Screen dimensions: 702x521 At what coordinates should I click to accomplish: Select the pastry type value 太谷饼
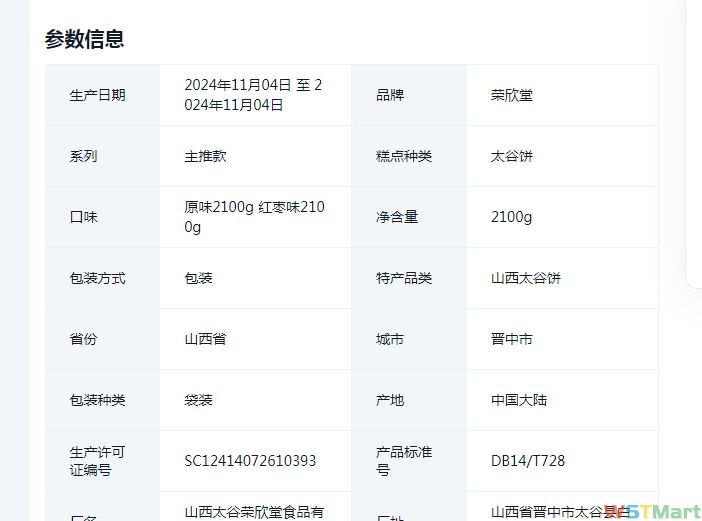tap(511, 156)
